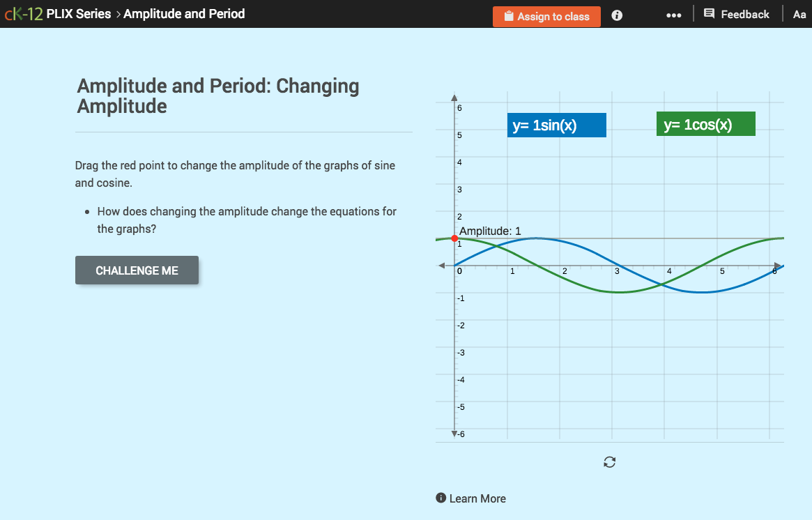The height and width of the screenshot is (520, 812).
Task: Click the red amplitude point
Action: [455, 238]
